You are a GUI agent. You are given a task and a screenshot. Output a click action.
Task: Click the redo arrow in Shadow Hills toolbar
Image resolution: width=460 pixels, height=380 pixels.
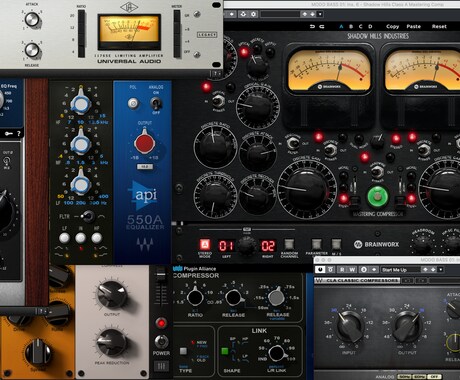point(321,26)
